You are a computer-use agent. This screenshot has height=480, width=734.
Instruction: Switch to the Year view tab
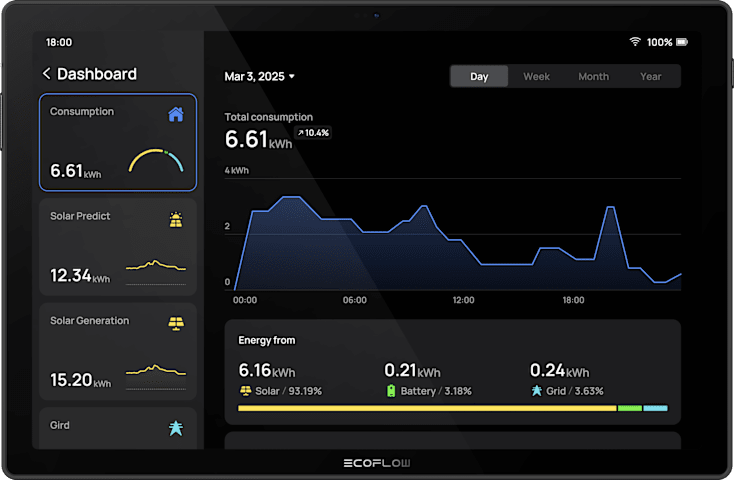click(x=650, y=77)
